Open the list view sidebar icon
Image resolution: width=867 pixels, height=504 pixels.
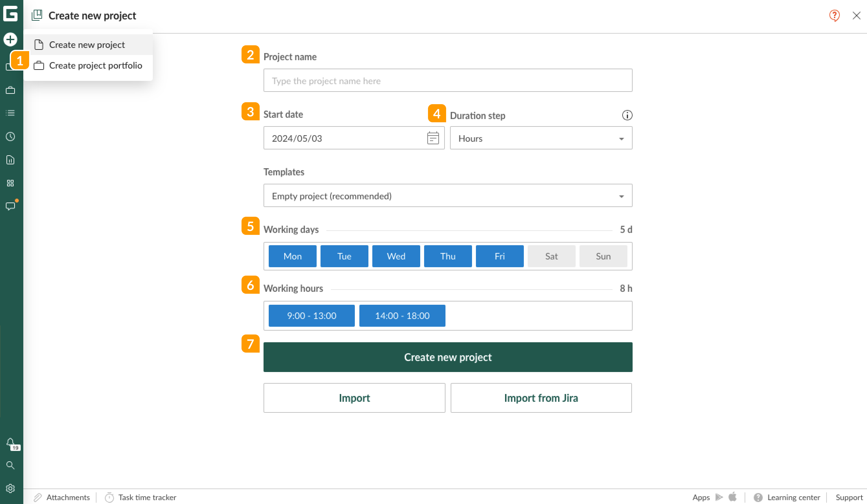(x=10, y=113)
